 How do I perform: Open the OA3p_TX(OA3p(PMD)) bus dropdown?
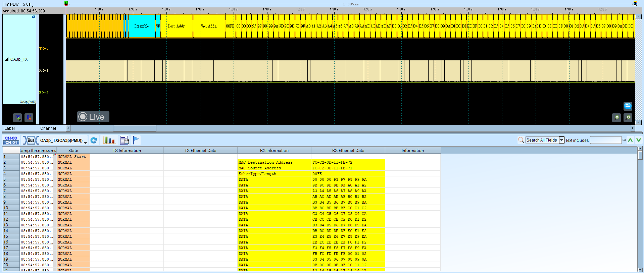click(85, 142)
